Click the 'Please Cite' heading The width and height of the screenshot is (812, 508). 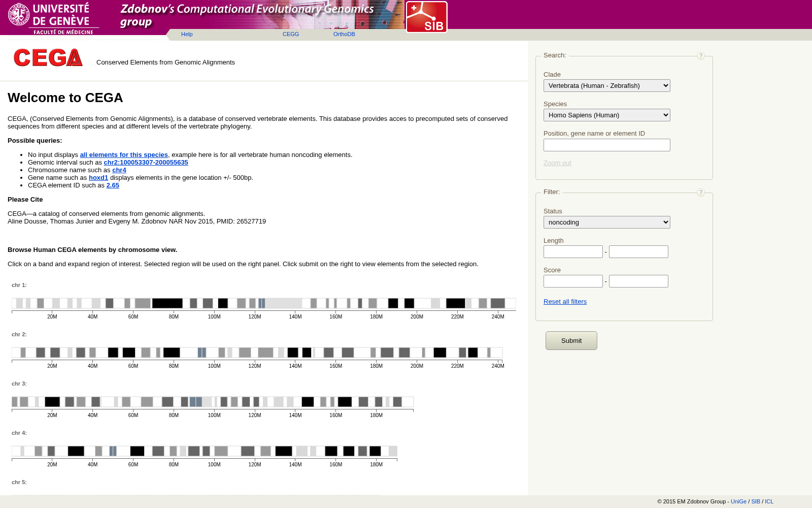(x=25, y=200)
